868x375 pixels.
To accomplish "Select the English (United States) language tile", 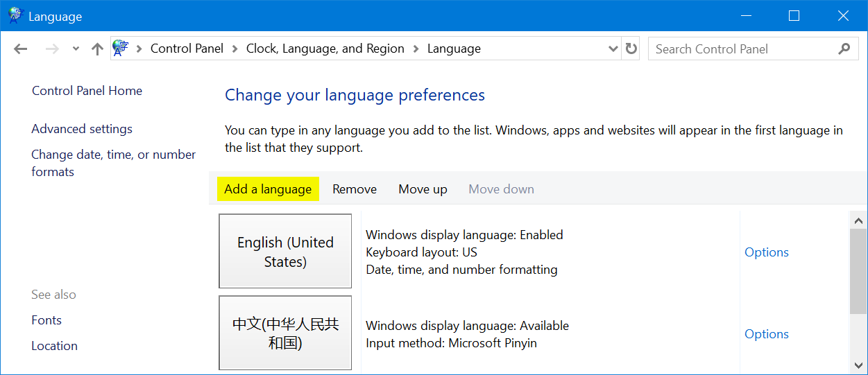I will pos(285,252).
